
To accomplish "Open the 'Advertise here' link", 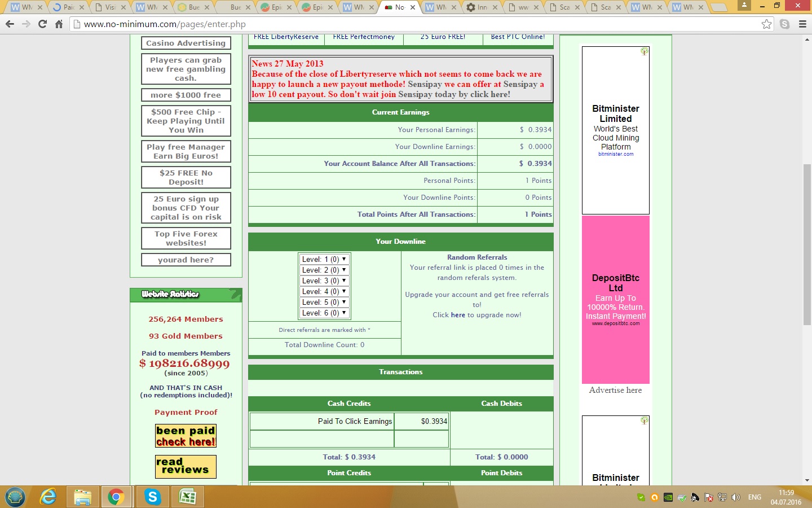I will [615, 390].
